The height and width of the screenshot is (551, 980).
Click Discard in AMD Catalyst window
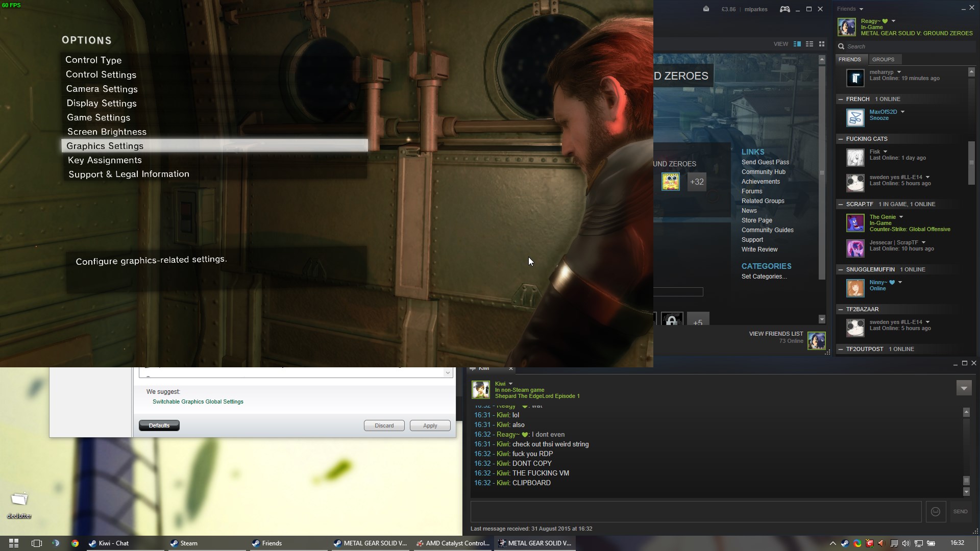(384, 425)
